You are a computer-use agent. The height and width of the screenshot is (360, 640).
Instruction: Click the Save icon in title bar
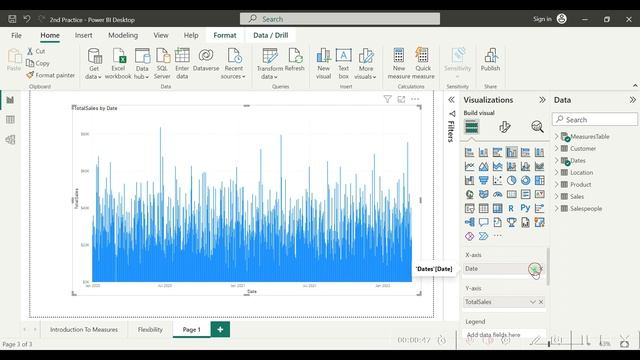click(x=12, y=19)
